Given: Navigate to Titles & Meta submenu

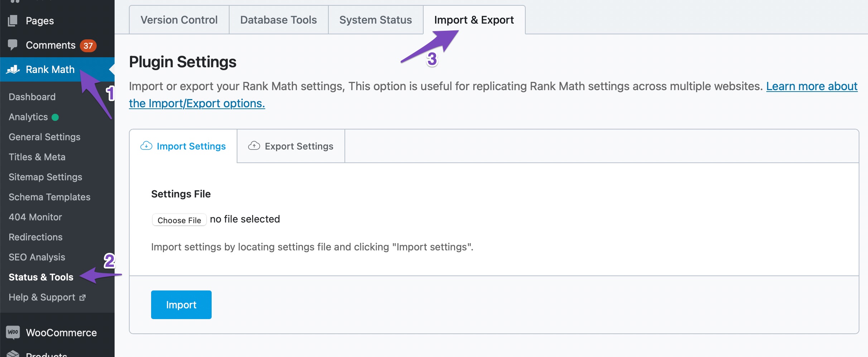Looking at the screenshot, I should (37, 157).
